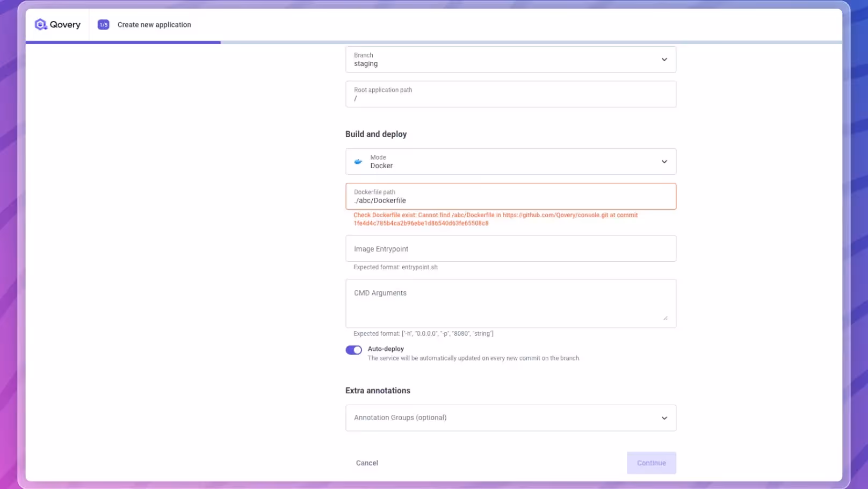Click the purple progress bar at top
This screenshot has width=868, height=489.
[124, 42]
